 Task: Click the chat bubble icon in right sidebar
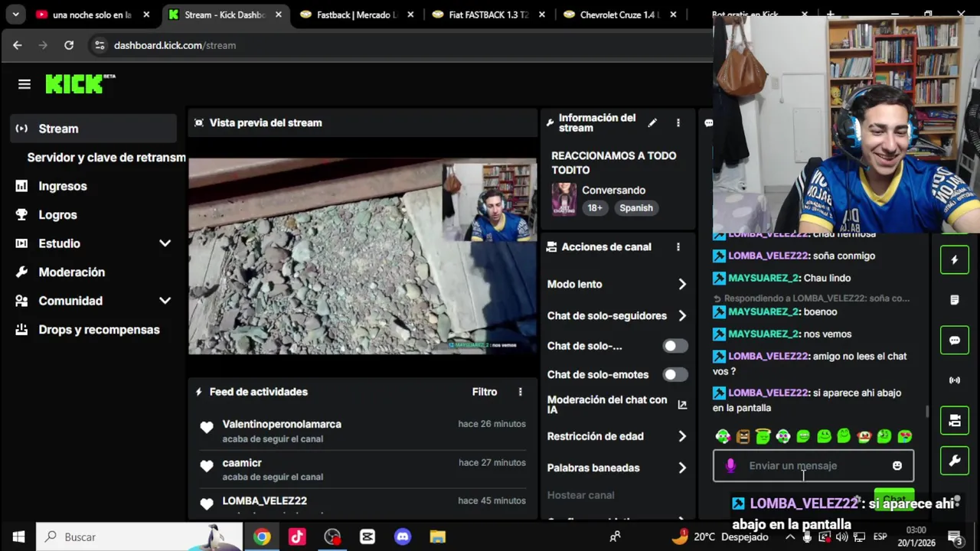[955, 340]
